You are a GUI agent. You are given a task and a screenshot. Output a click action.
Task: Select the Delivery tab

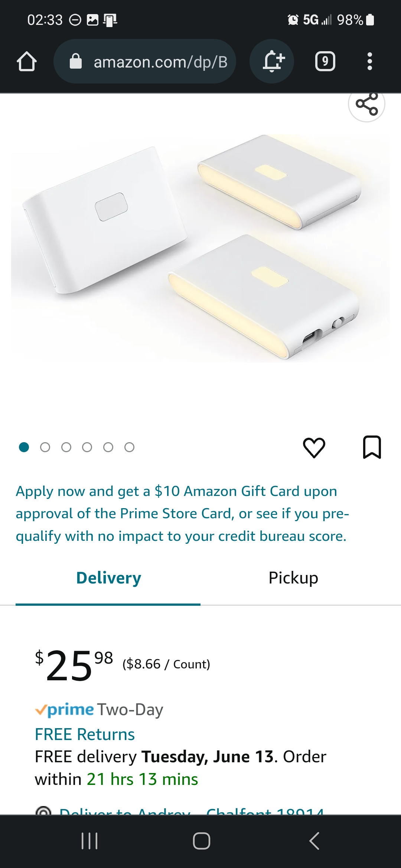point(108,578)
